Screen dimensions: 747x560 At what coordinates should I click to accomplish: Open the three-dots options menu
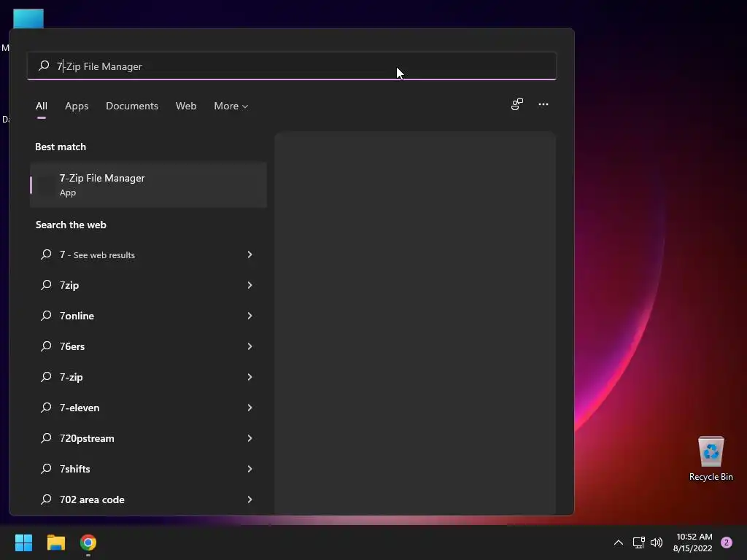coord(543,104)
